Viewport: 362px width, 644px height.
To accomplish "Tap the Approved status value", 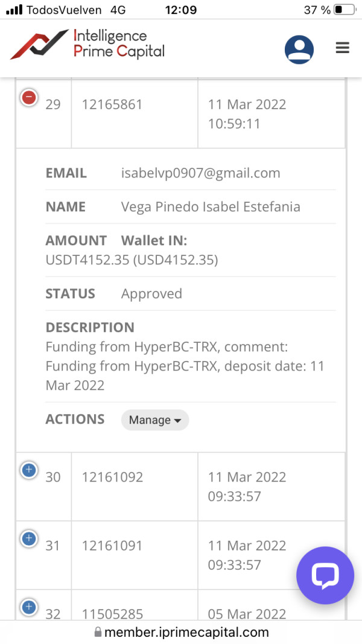I will [x=151, y=294].
